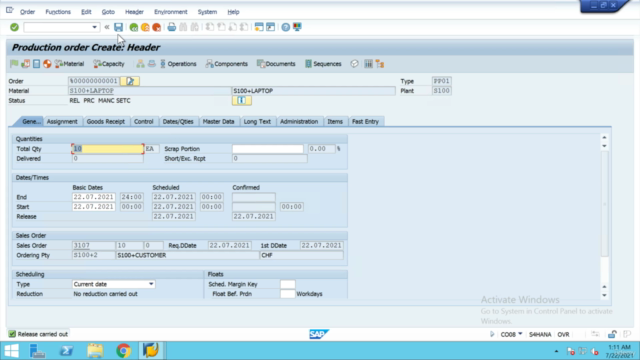Switch to the Dates/Qties tab
This screenshot has width=640, height=360.
tap(178, 122)
